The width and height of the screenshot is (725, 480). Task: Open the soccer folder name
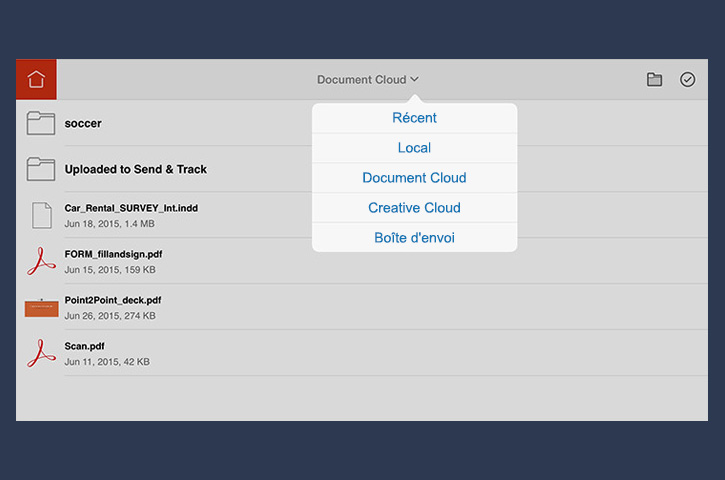click(83, 123)
